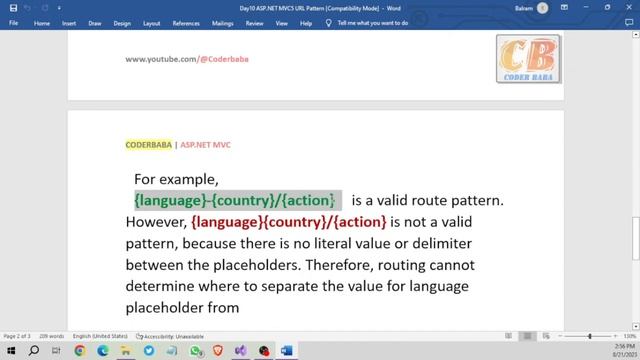
Task: Open the Draw ribbon tab
Action: [95, 23]
